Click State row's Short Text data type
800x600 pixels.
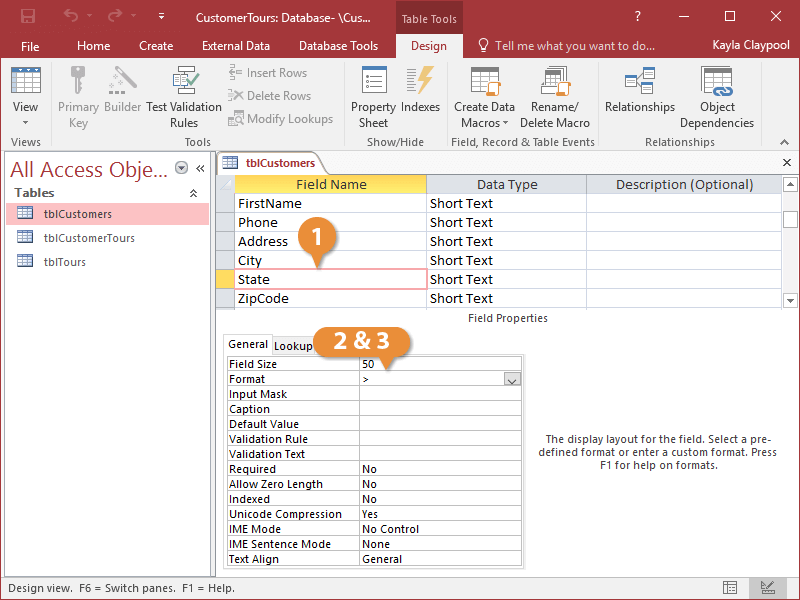pyautogui.click(x=506, y=280)
